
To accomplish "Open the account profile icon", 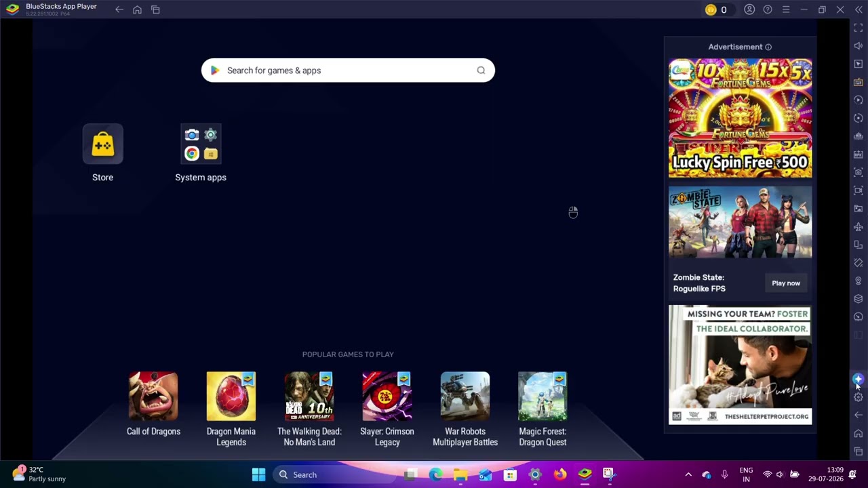I will click(749, 9).
